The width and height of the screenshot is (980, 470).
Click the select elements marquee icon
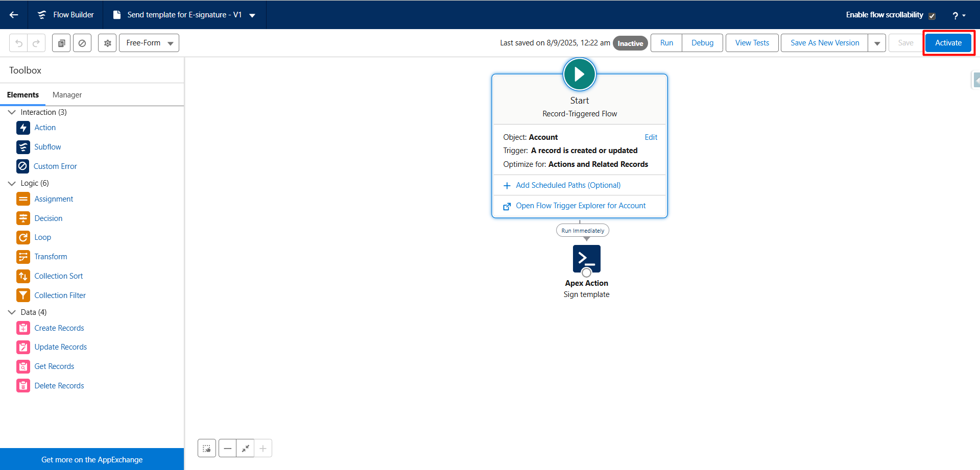coord(207,449)
